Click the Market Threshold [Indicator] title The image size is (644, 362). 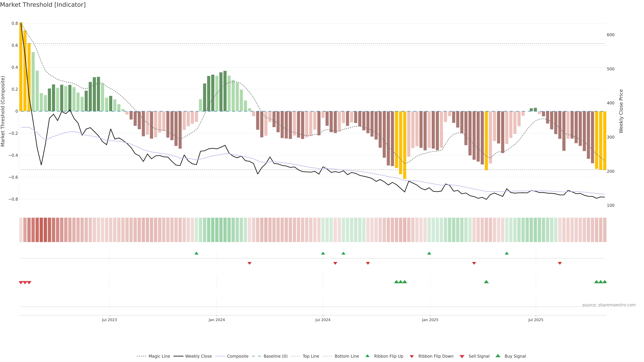(43, 5)
